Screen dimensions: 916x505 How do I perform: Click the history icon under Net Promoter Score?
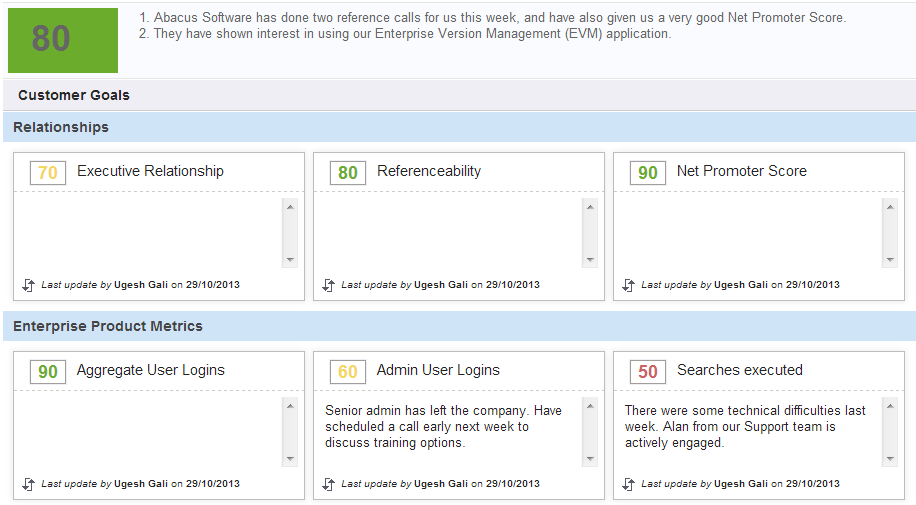point(628,285)
